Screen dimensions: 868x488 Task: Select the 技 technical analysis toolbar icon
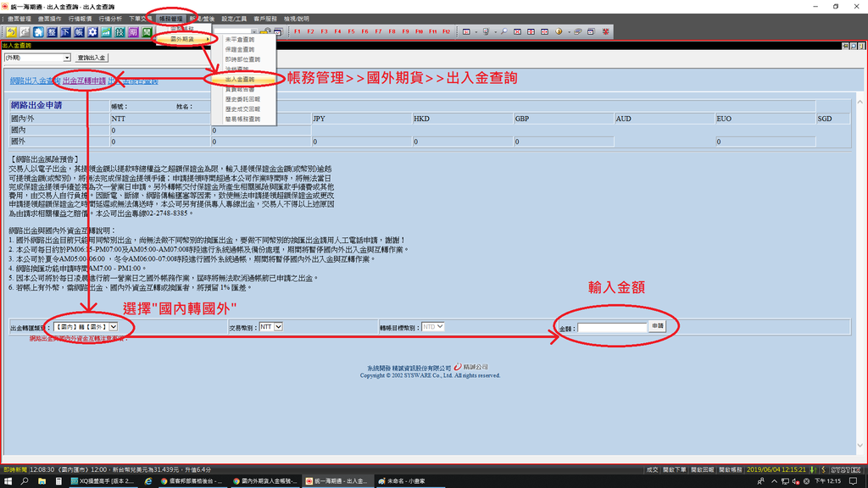click(x=120, y=32)
